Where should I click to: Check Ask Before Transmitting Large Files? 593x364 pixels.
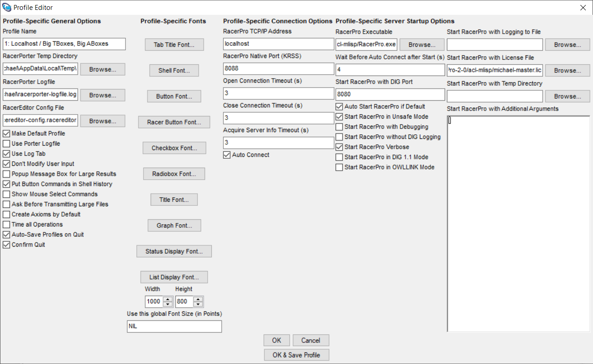coord(6,204)
